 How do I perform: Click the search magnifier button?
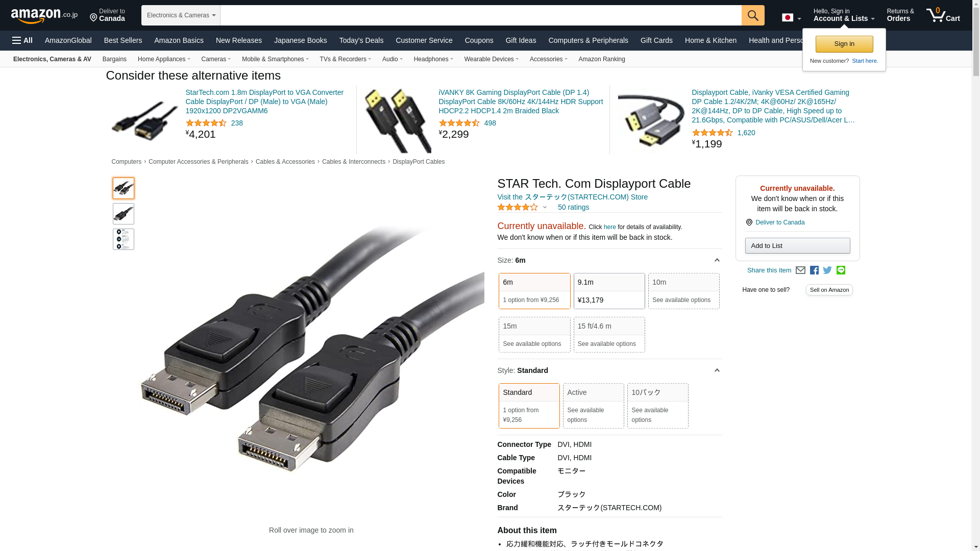point(753,15)
